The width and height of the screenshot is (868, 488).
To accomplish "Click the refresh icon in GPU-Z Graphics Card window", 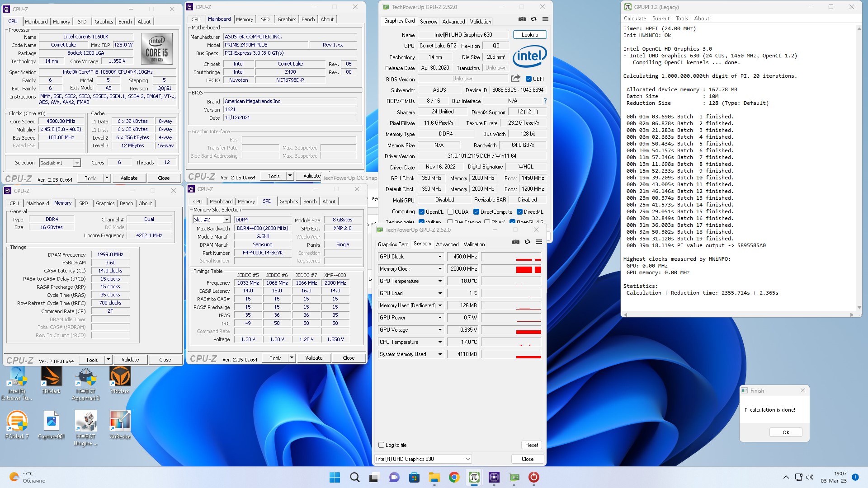I will [x=533, y=19].
